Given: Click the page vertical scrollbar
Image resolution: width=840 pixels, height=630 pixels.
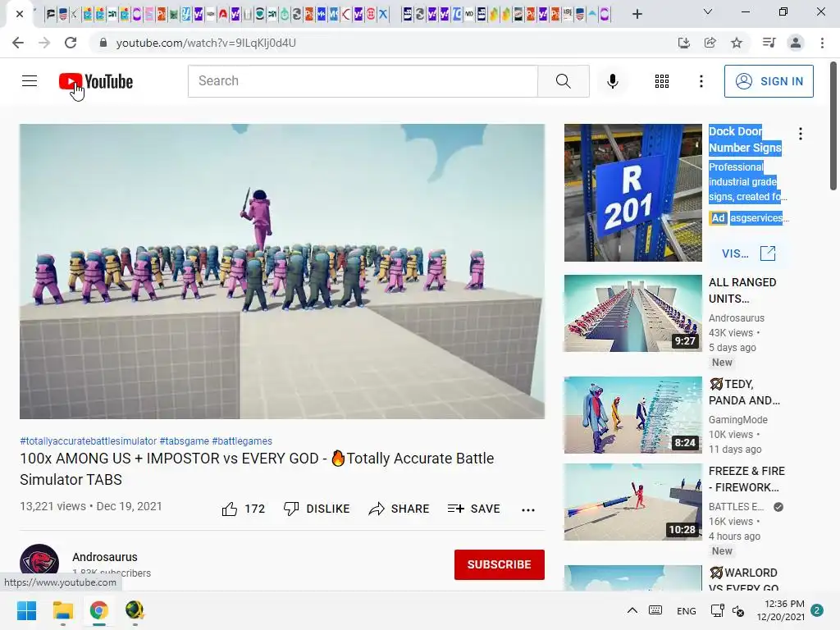Looking at the screenshot, I should pos(833,126).
